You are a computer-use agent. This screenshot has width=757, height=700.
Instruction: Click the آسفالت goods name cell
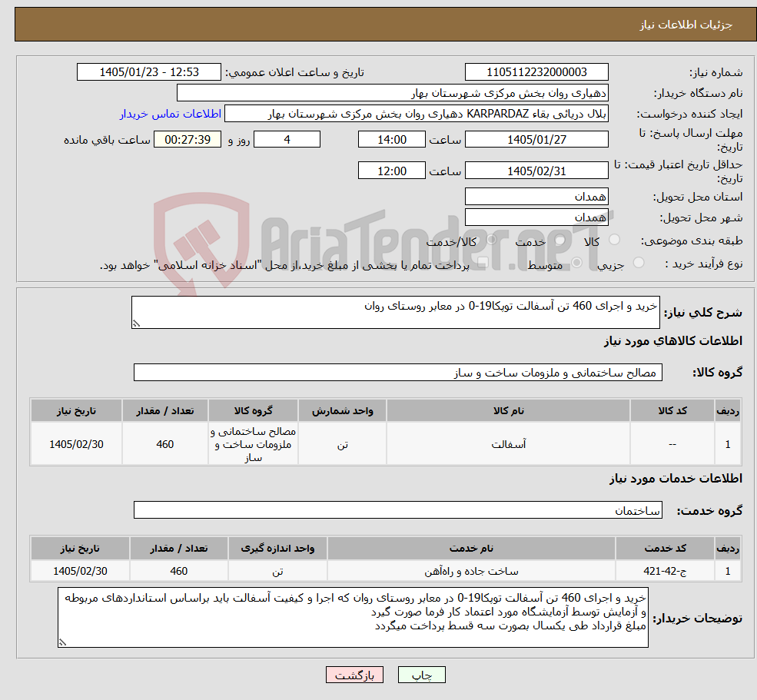pyautogui.click(x=508, y=444)
